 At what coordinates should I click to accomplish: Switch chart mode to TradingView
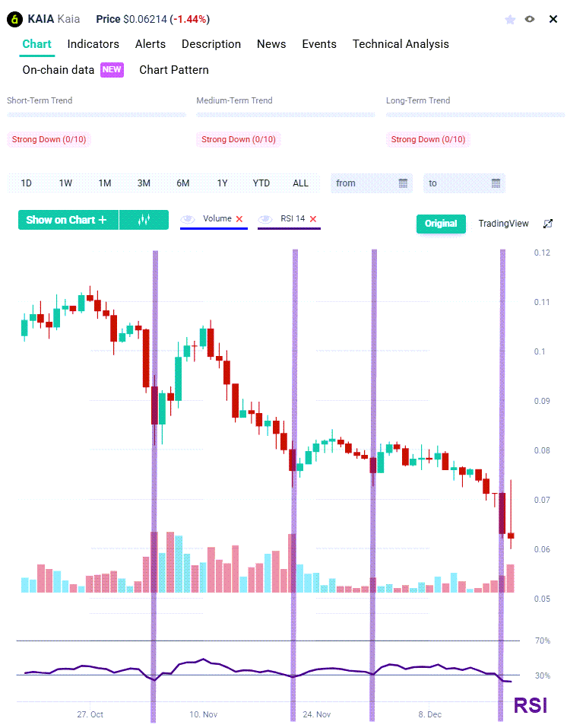(x=503, y=224)
